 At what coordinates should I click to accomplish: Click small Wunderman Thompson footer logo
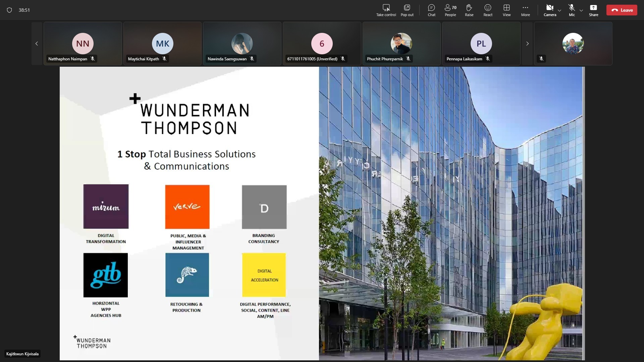(x=92, y=342)
